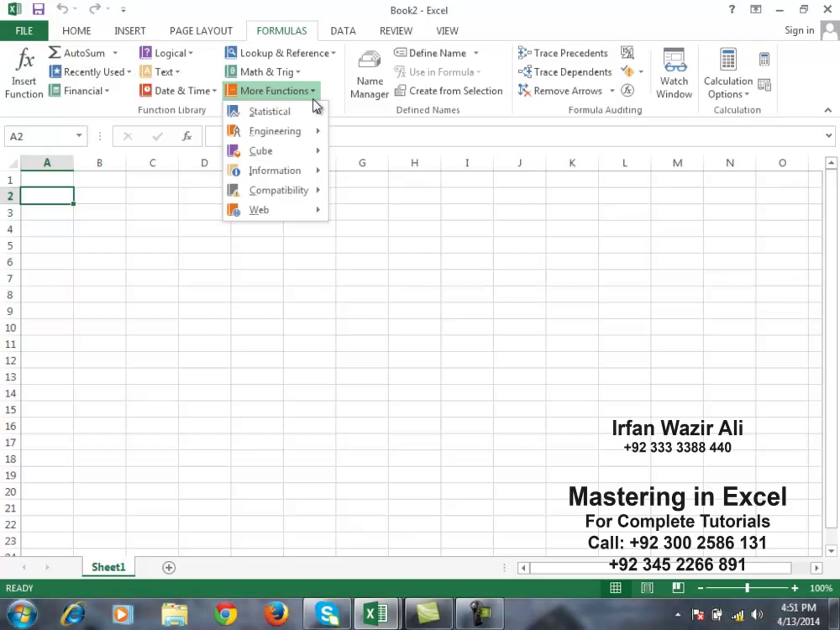Click Define Name button
840x630 pixels.
click(430, 53)
